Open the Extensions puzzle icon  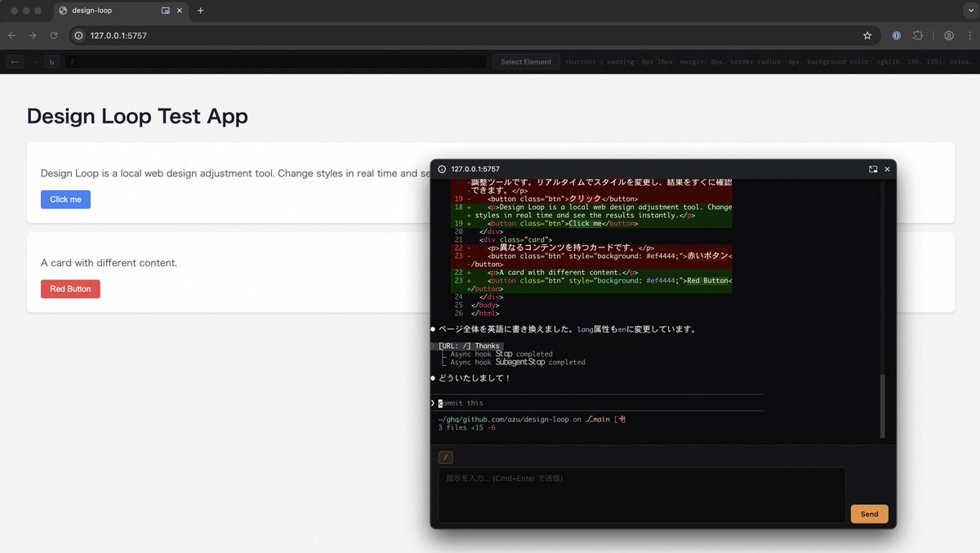[x=918, y=36]
